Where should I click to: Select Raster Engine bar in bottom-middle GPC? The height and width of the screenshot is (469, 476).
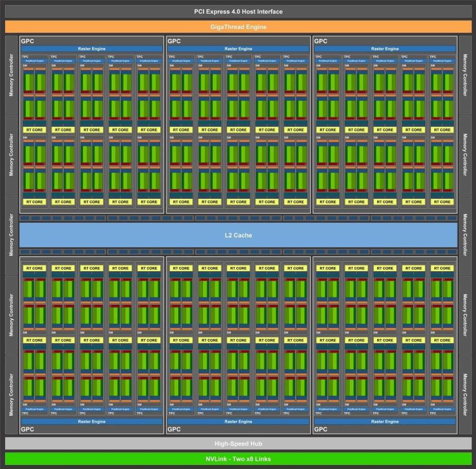pos(239,421)
